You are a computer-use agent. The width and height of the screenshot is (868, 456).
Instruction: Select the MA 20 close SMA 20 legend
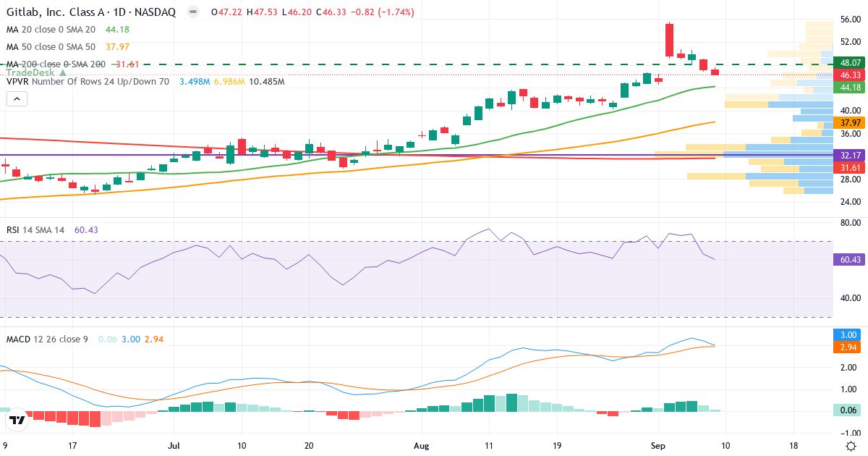pyautogui.click(x=51, y=30)
